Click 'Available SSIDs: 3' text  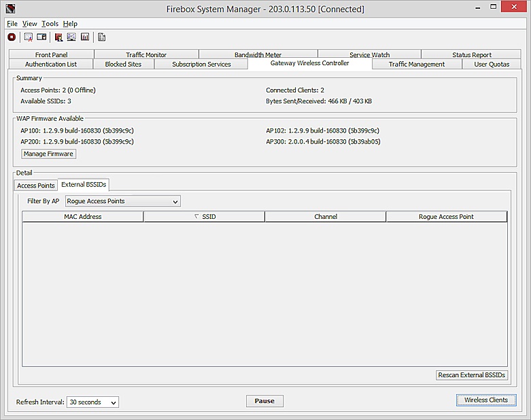click(x=46, y=101)
